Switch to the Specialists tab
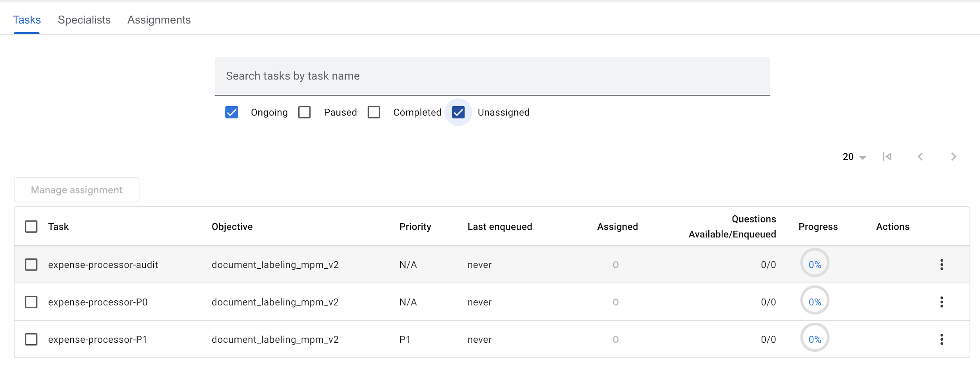The width and height of the screenshot is (980, 374). pos(84,20)
